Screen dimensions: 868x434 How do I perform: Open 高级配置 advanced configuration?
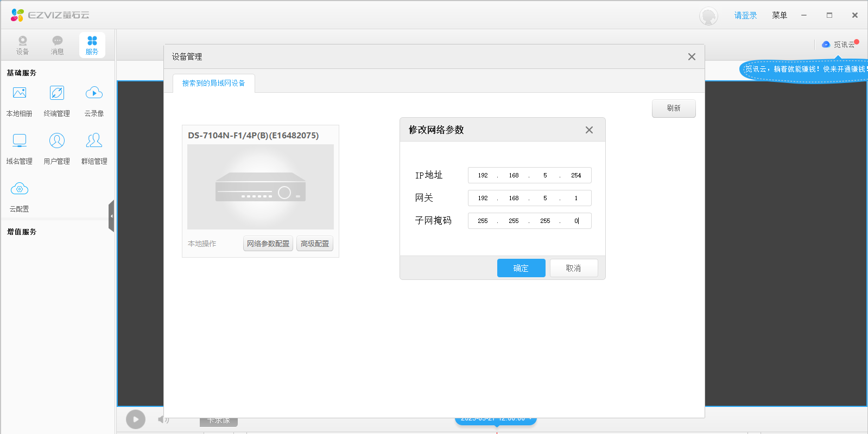[x=315, y=244]
